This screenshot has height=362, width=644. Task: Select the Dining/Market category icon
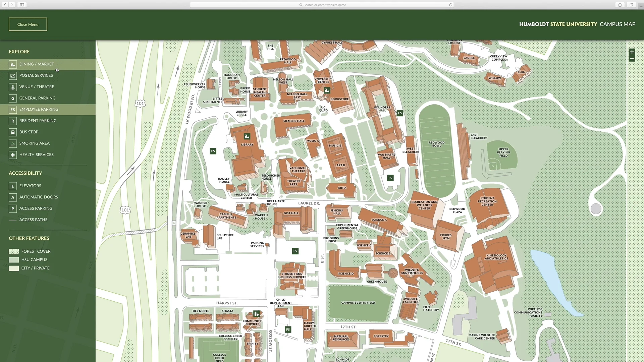[13, 64]
